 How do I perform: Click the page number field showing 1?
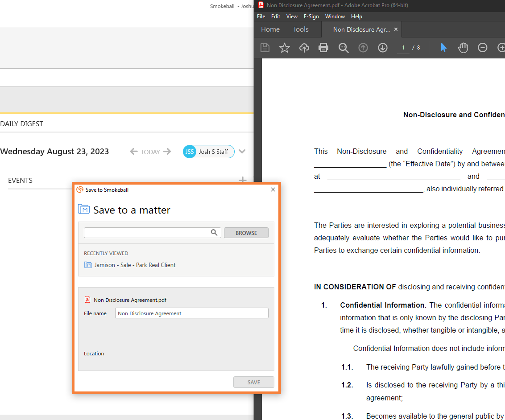coord(403,48)
